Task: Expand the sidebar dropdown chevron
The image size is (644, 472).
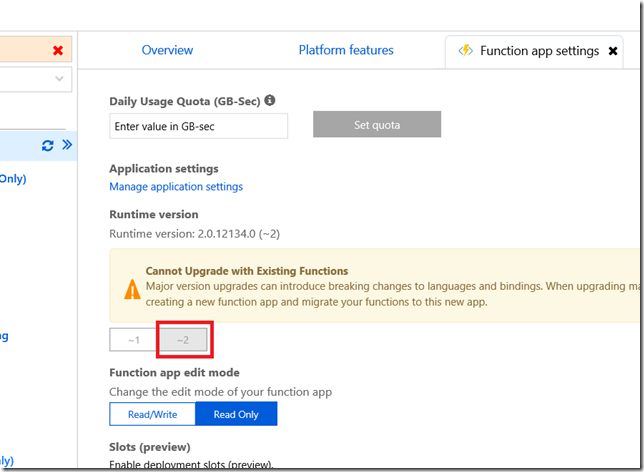Action: coord(59,78)
